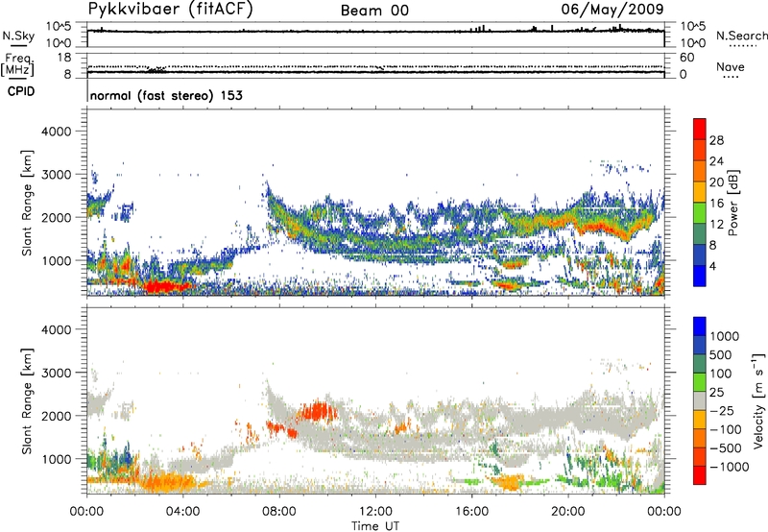This screenshot has width=768, height=532.
Task: Click the "20" label on the Power color bar
Action: 716,182
